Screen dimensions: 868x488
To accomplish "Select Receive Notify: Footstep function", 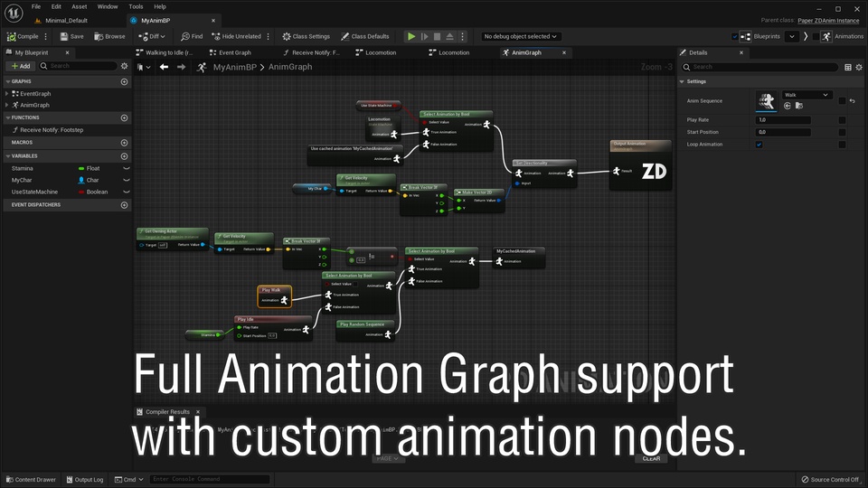I will click(52, 130).
